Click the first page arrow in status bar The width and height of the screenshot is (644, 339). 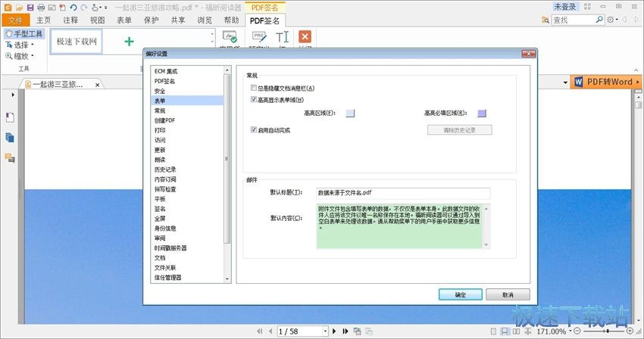point(260,331)
